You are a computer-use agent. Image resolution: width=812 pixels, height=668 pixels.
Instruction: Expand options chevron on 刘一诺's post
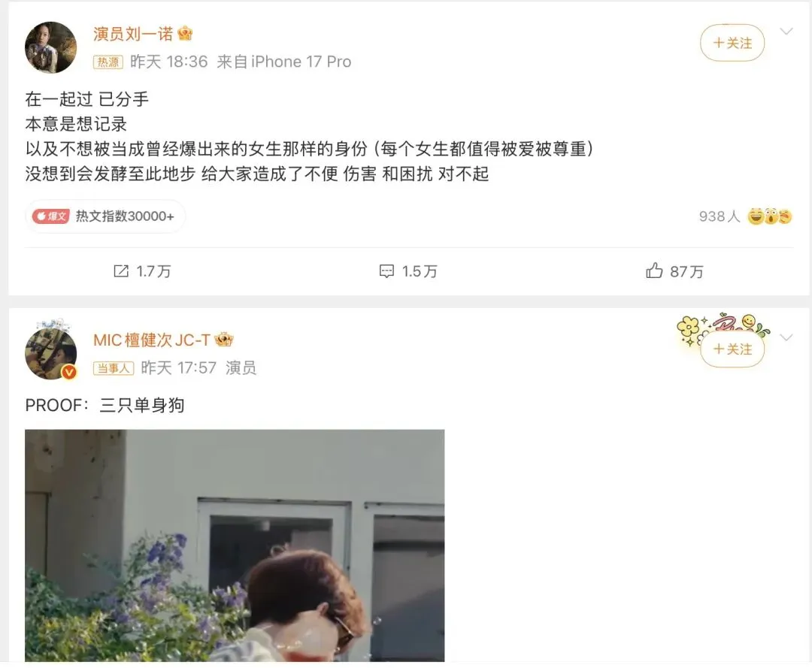[786, 32]
